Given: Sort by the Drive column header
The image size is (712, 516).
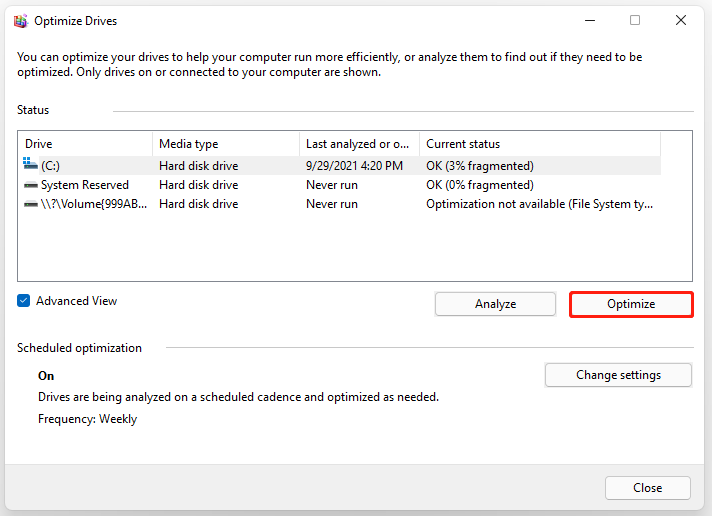Looking at the screenshot, I should pos(85,144).
